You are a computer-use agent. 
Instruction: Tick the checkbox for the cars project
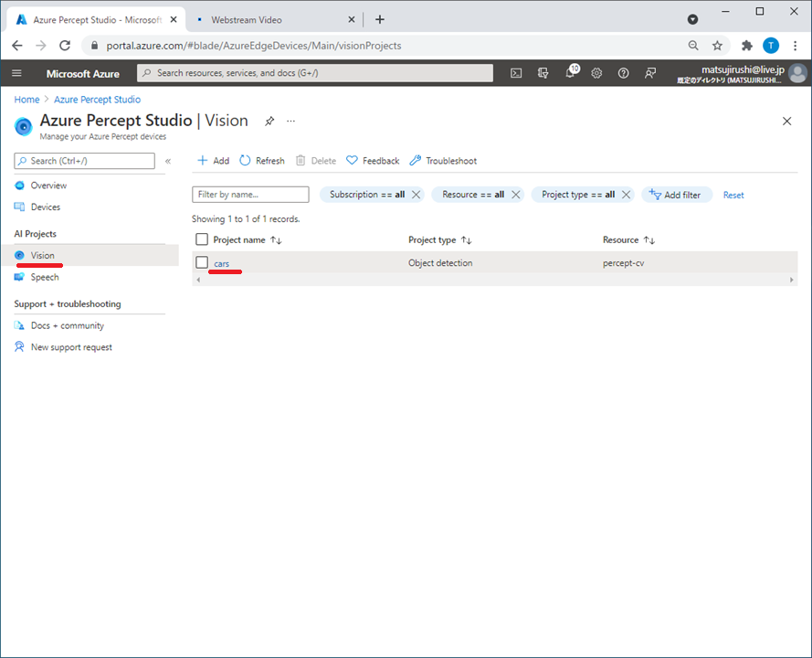coord(202,262)
